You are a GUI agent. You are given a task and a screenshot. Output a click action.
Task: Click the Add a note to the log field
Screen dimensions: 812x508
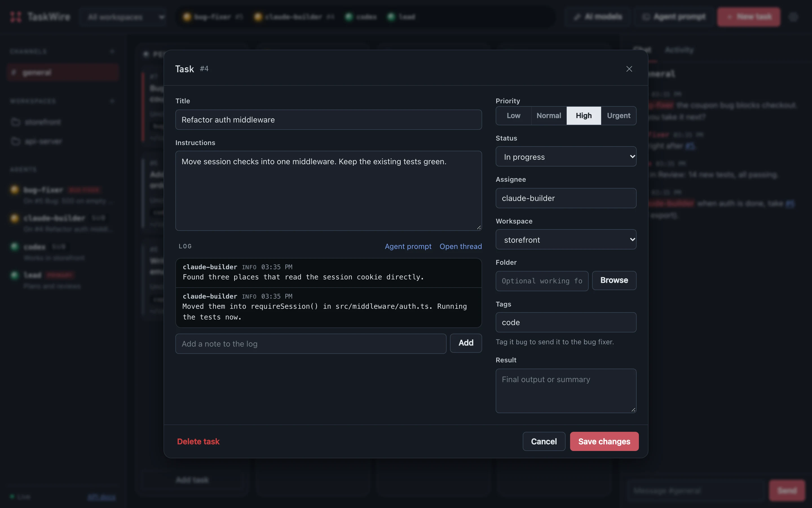coord(311,344)
